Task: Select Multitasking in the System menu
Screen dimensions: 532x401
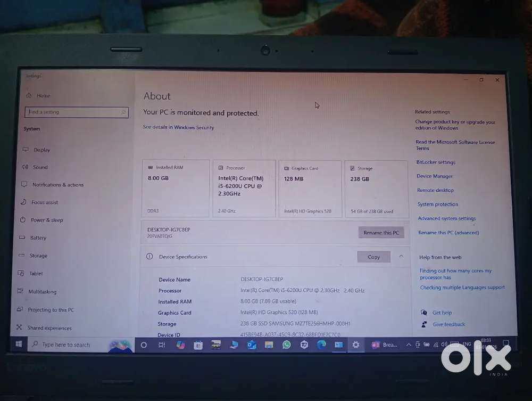Action: [x=43, y=292]
